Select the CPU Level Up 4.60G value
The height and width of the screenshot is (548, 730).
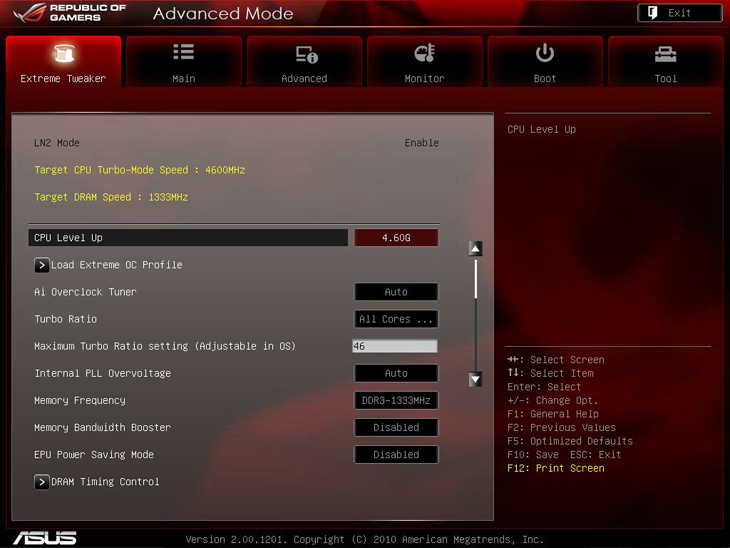pyautogui.click(x=396, y=238)
